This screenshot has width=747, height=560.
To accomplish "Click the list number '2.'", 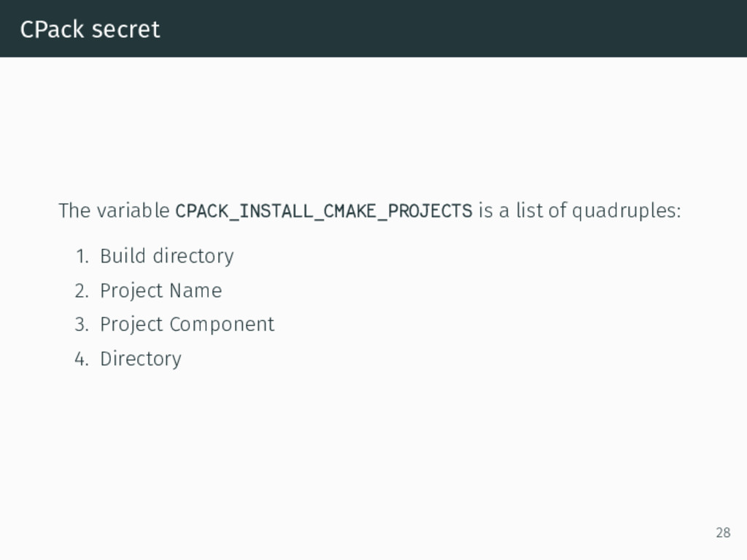I will [x=82, y=290].
